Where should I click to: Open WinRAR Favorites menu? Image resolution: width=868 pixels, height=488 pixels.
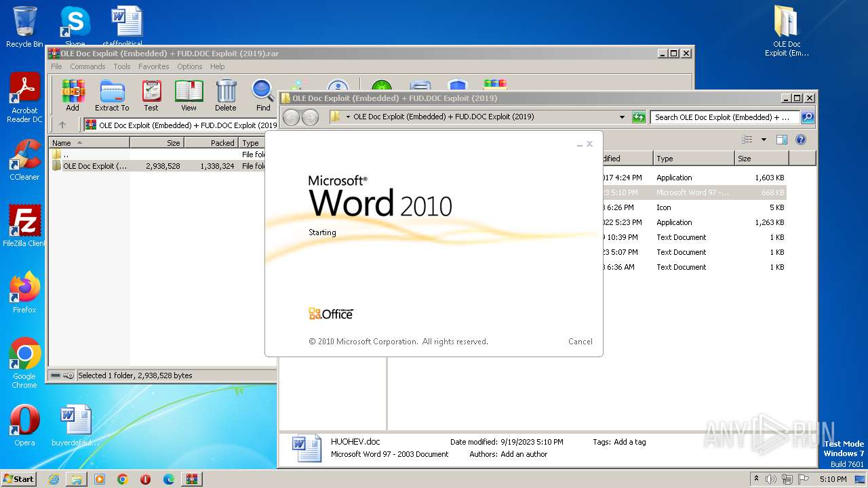pos(154,66)
